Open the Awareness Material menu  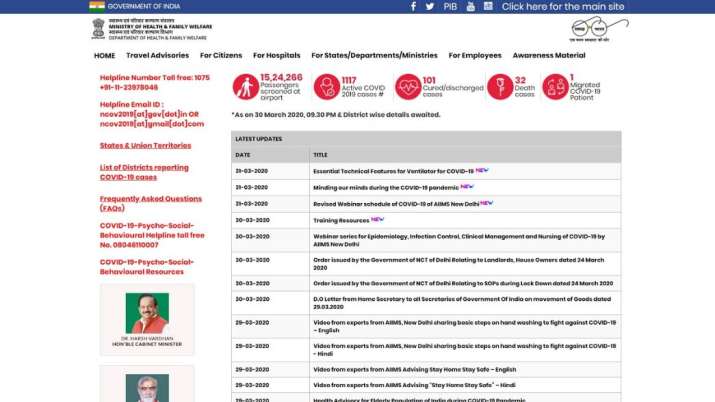click(549, 55)
